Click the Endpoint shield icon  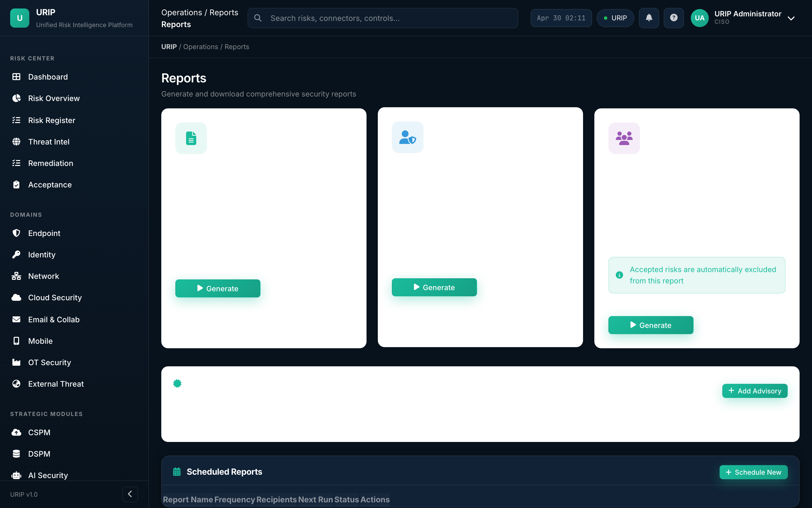coord(16,233)
